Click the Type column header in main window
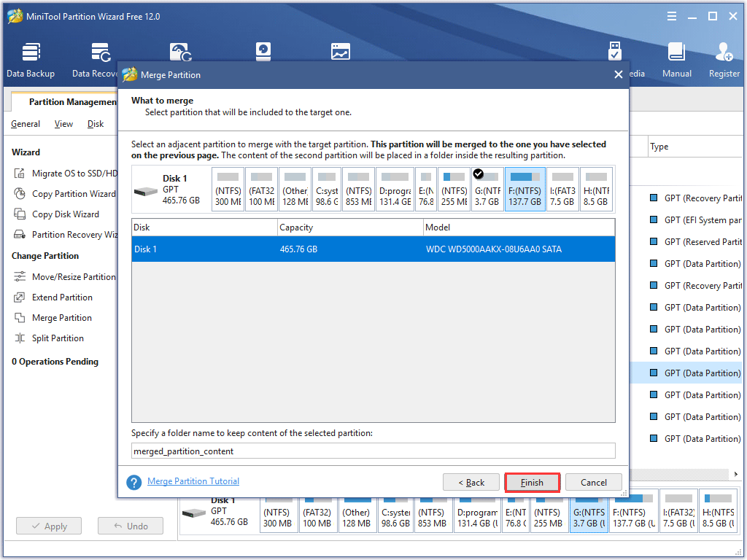Viewport: 747px width, 560px height. (695, 147)
